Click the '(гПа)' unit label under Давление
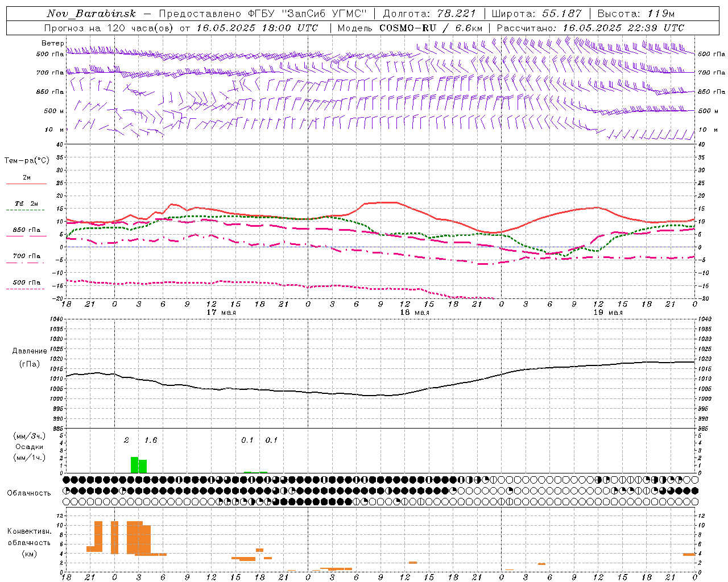 (x=29, y=364)
